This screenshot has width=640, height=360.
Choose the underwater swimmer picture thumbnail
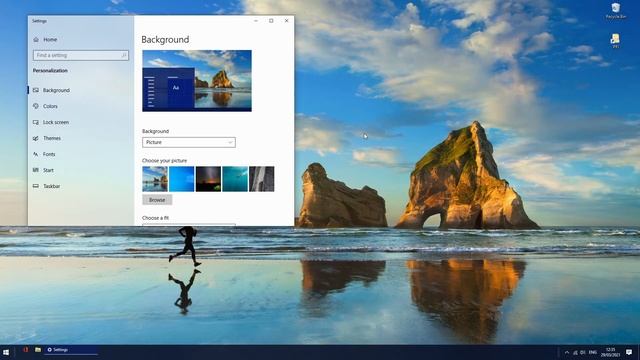tap(235, 179)
